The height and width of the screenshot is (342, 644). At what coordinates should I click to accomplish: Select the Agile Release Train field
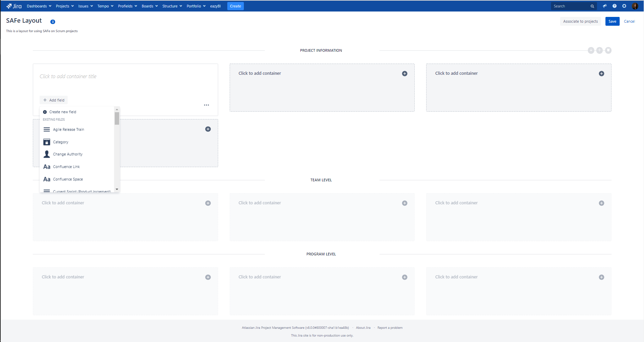[x=68, y=129]
